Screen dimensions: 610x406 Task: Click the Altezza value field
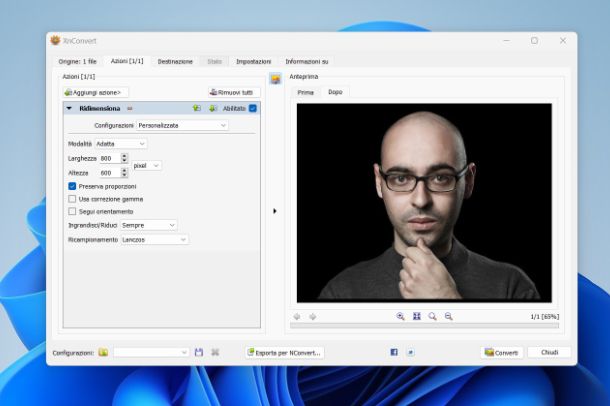pos(110,173)
